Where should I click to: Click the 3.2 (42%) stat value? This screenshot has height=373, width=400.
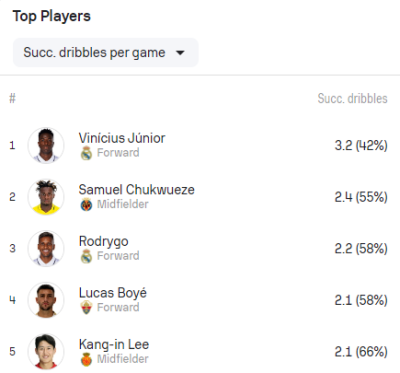[x=361, y=145]
